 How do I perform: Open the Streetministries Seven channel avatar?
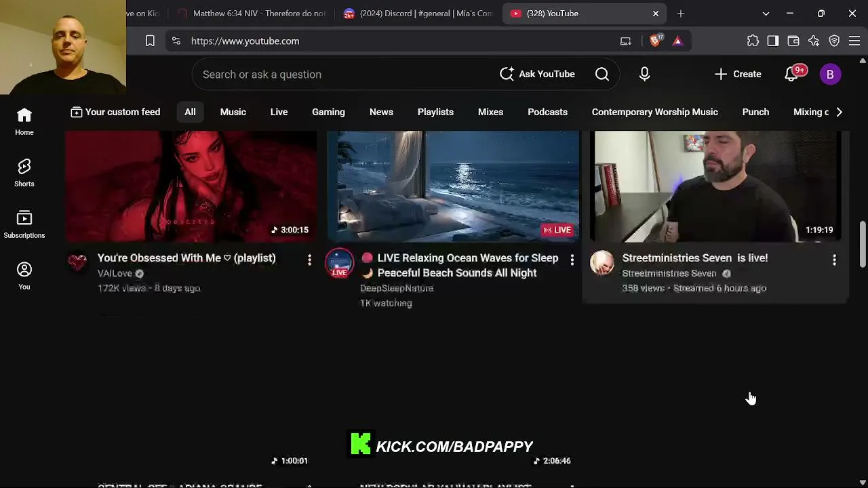pos(602,263)
